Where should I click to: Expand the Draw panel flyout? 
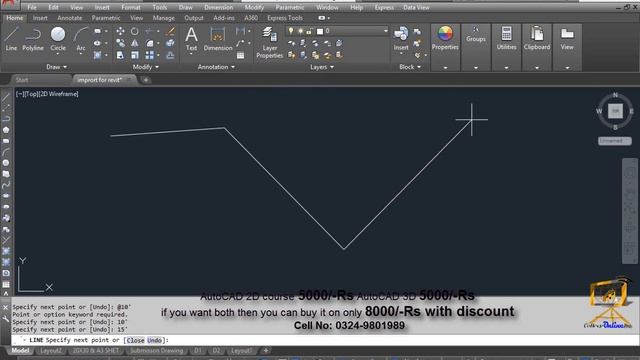click(56, 67)
